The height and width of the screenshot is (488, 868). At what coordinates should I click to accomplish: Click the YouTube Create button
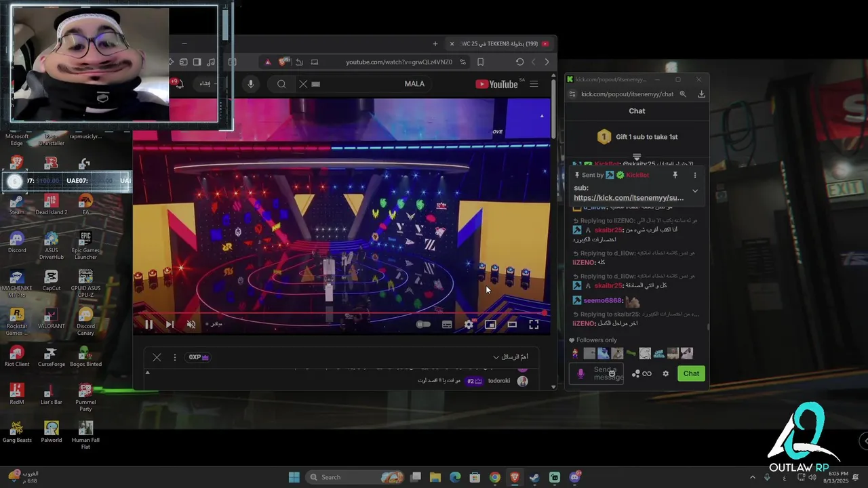click(205, 84)
